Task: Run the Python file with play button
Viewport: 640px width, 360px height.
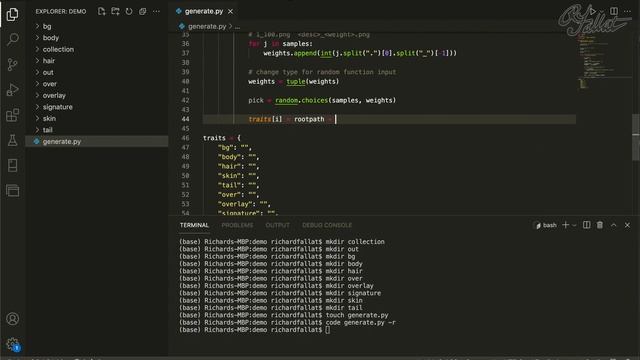Action: tap(592, 11)
